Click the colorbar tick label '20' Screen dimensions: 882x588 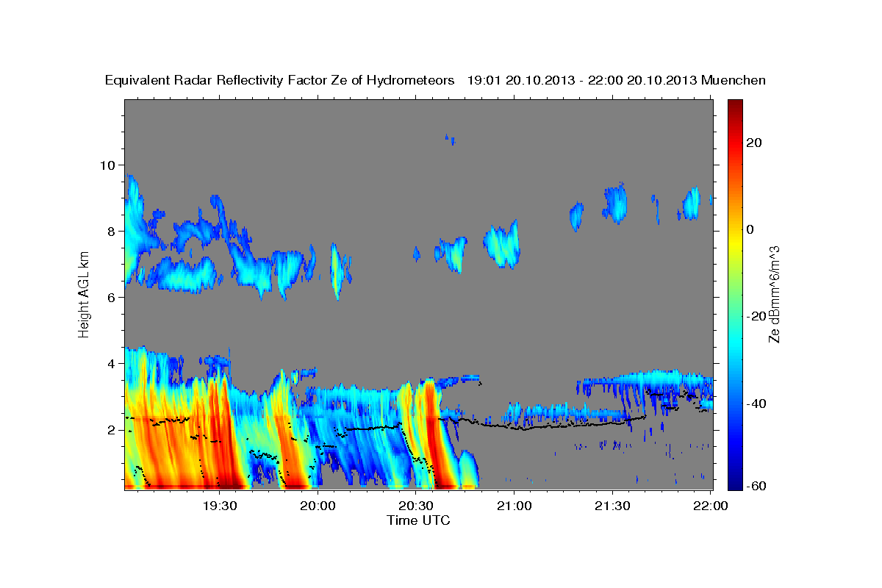(753, 143)
